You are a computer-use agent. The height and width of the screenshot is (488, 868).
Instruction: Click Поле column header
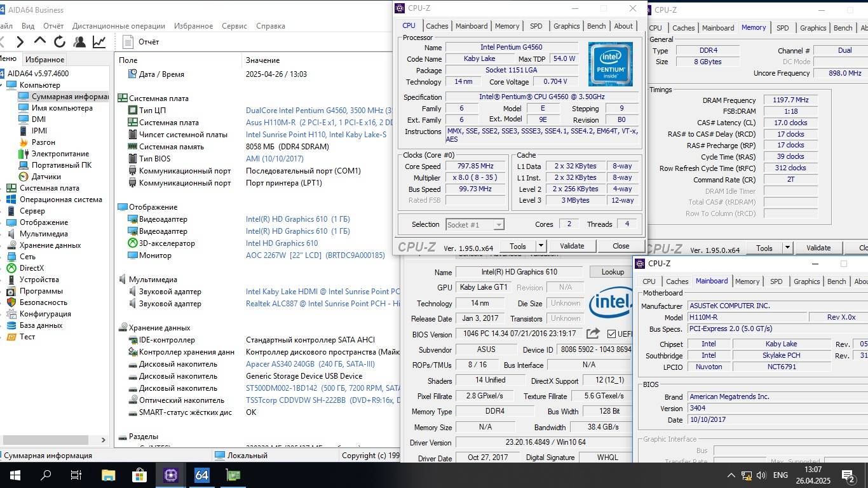click(128, 60)
